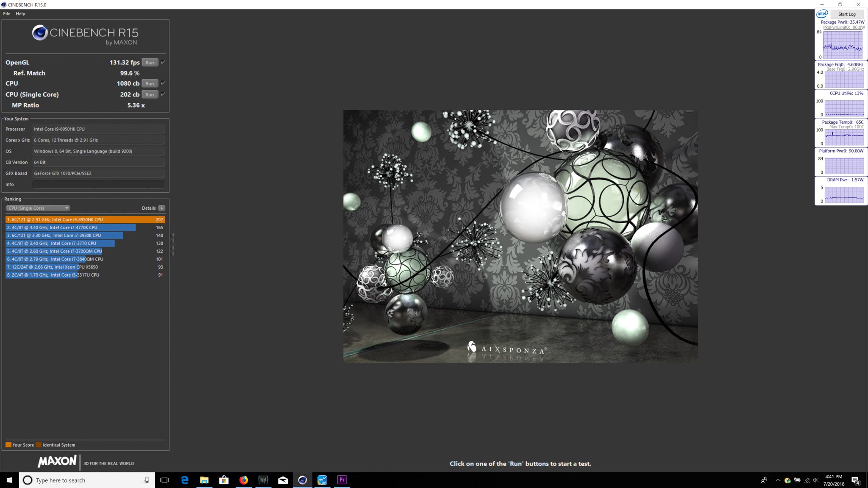This screenshot has height=488, width=868.
Task: Open the Mail app from the taskbar
Action: click(x=283, y=480)
